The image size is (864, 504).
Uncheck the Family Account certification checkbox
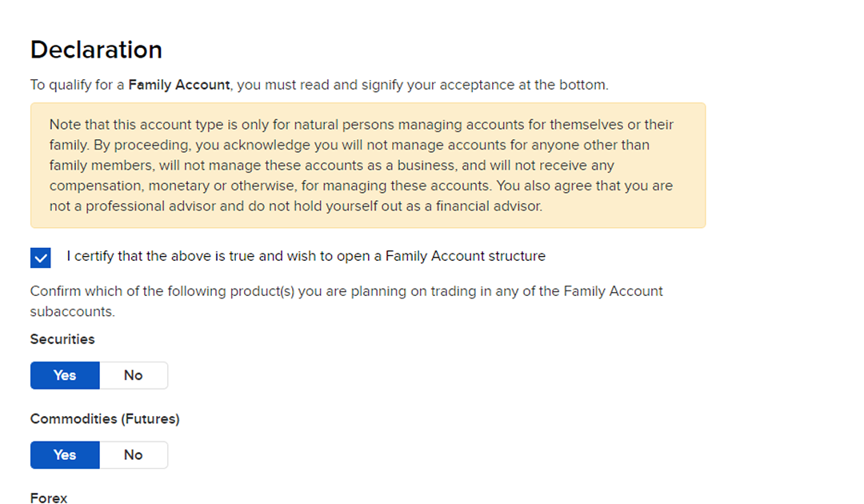[x=41, y=258]
